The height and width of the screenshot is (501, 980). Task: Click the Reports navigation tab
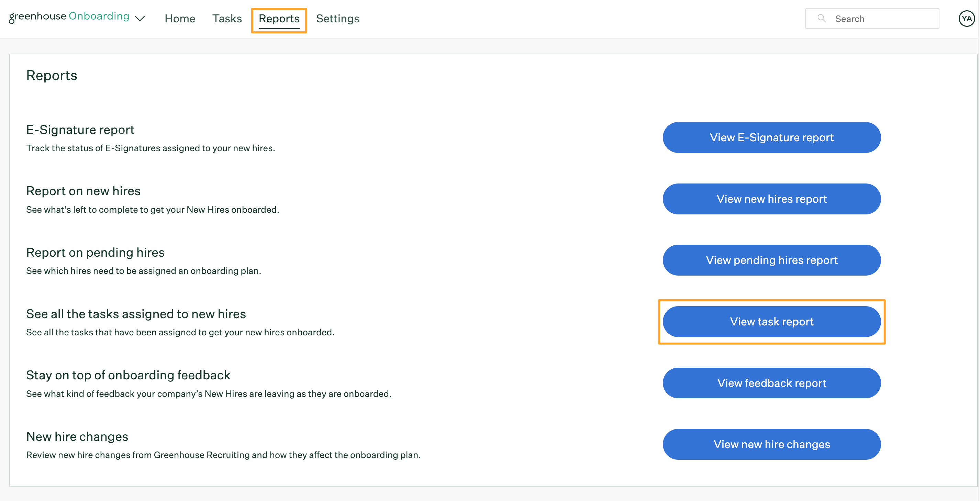pos(279,18)
